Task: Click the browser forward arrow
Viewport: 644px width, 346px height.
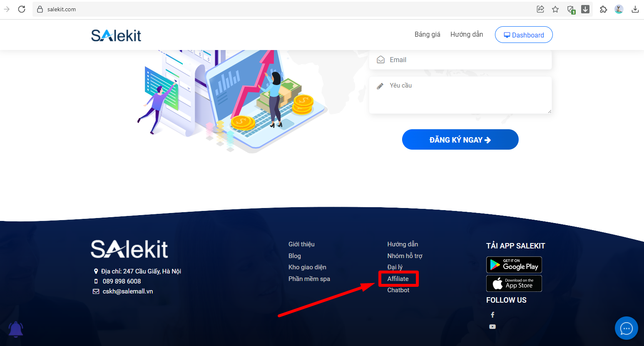Action: tap(7, 9)
